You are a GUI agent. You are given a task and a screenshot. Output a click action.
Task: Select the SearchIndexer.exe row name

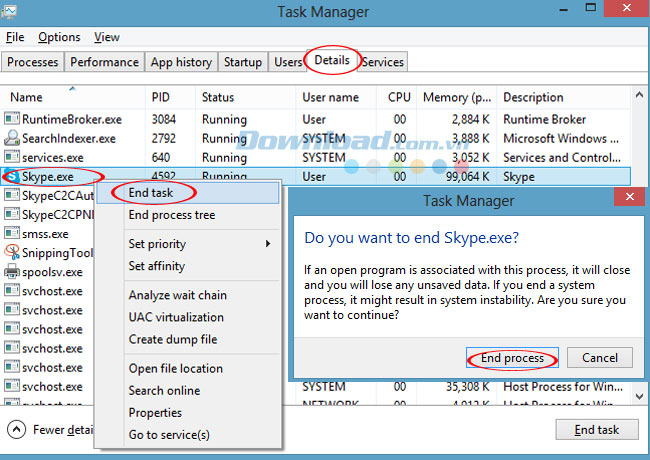(x=69, y=138)
